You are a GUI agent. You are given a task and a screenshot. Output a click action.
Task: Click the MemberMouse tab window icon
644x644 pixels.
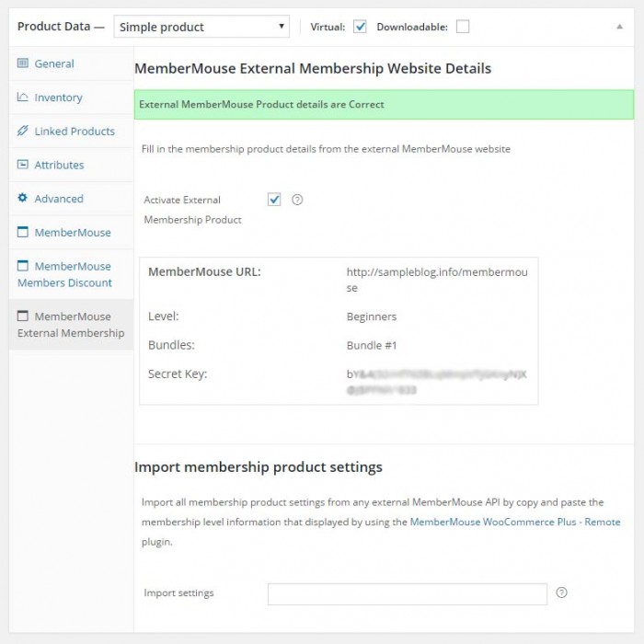point(23,233)
